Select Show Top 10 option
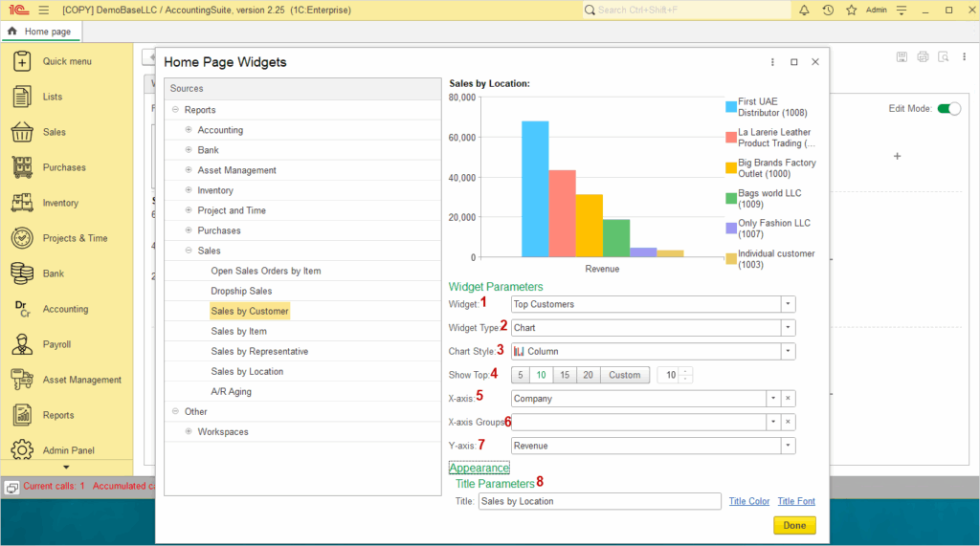 click(542, 375)
